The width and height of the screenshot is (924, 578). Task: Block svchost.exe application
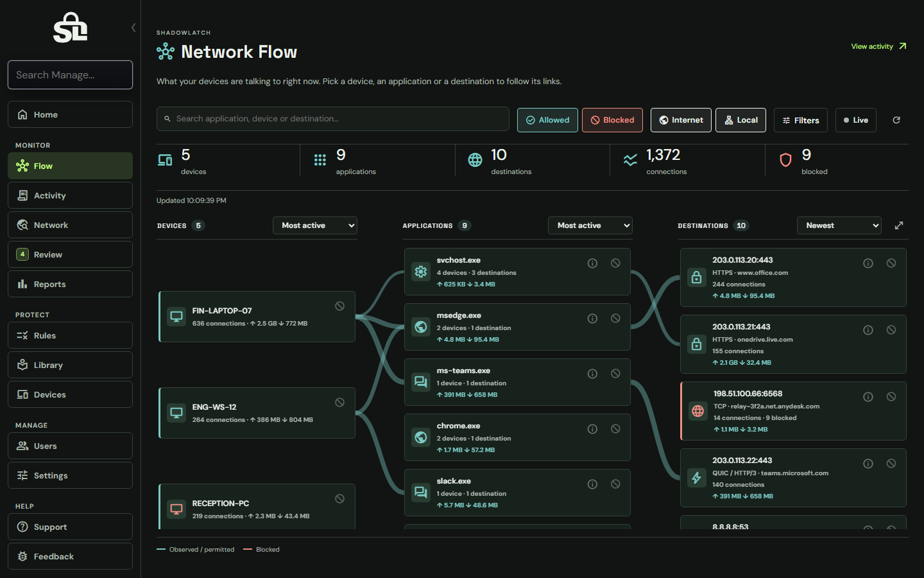click(x=615, y=263)
